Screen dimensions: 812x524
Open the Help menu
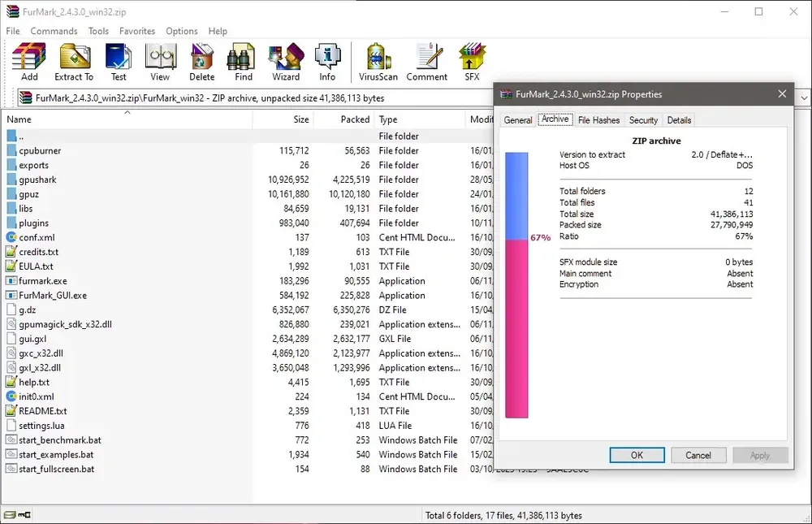tap(218, 31)
